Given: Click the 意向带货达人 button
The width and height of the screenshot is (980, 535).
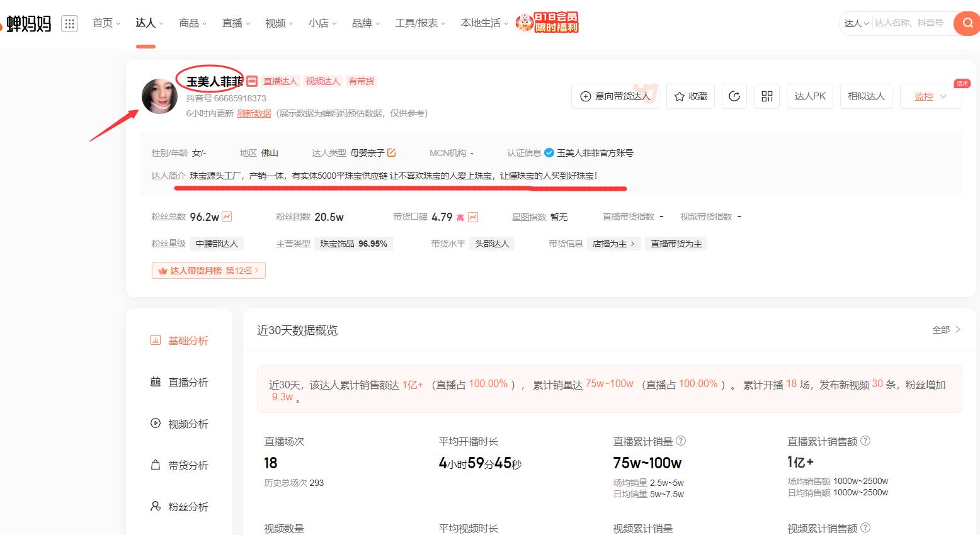Looking at the screenshot, I should coord(615,96).
